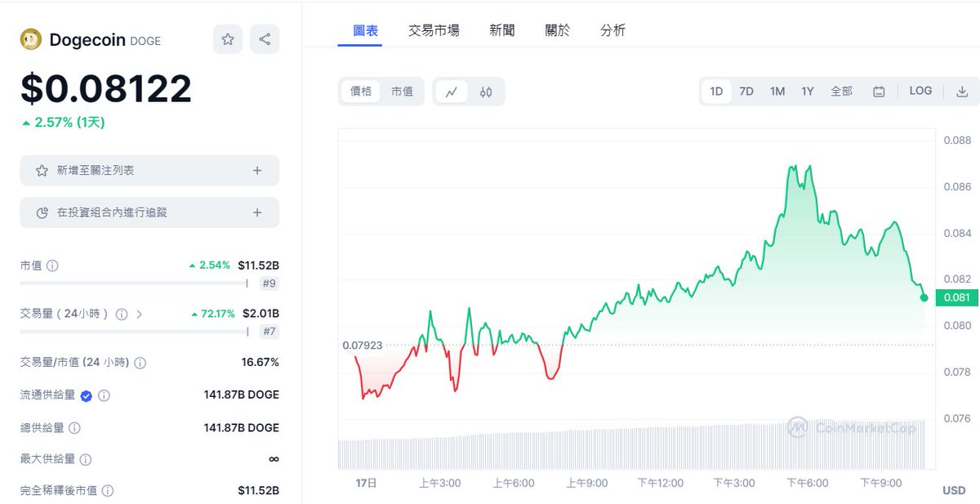
Task: Click the $2.01B volume value
Action: tap(261, 314)
